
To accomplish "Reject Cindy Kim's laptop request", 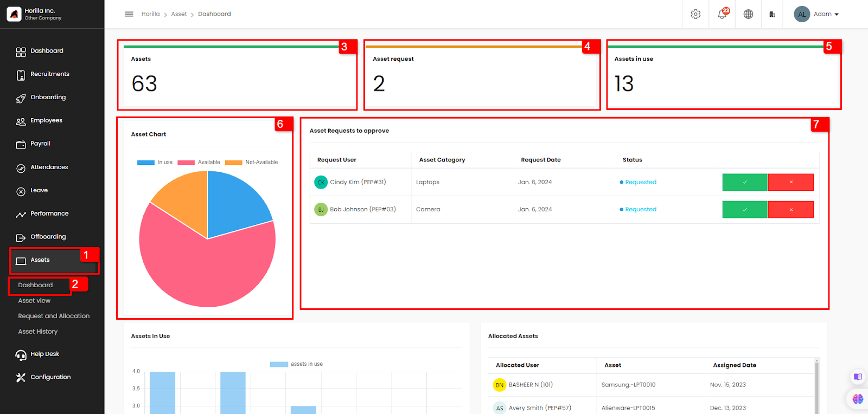I will [x=791, y=183].
